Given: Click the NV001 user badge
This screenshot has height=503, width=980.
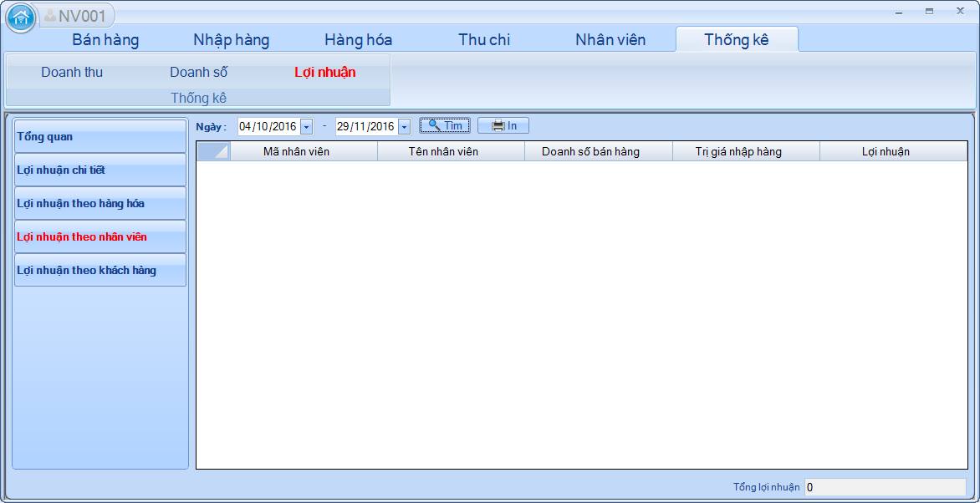Looking at the screenshot, I should [76, 16].
